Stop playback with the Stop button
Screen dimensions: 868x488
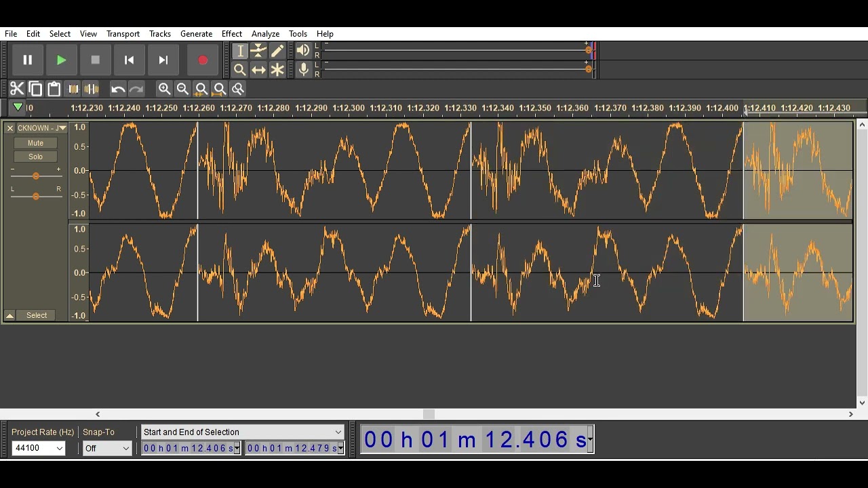(x=95, y=60)
